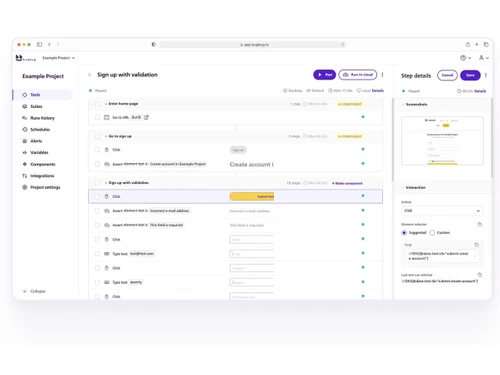Image resolution: width=500 pixels, height=375 pixels.
Task: Tick checkbox of This field is required assert
Action: (x=97, y=225)
